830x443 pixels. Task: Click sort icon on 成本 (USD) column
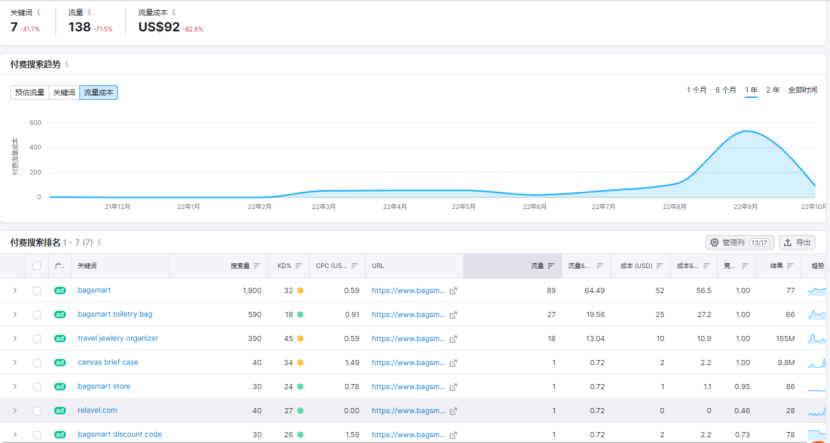(661, 266)
